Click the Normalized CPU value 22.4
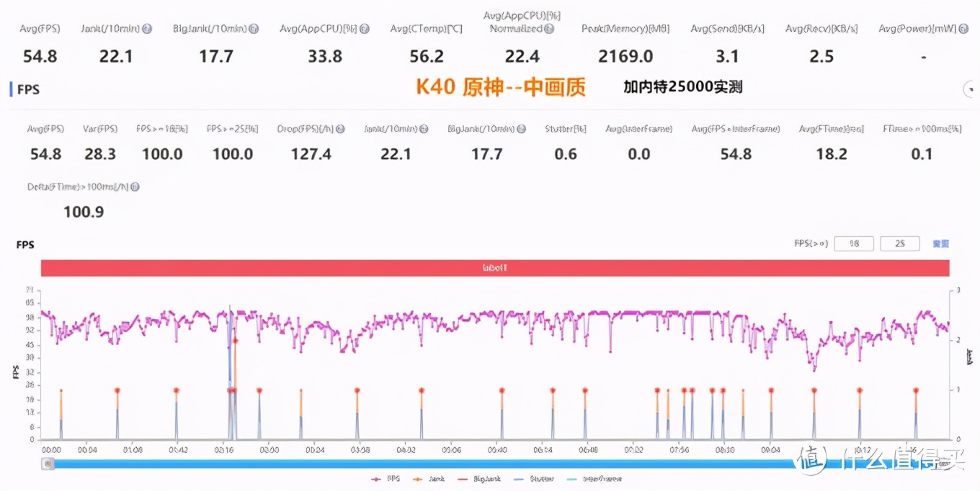 point(522,56)
